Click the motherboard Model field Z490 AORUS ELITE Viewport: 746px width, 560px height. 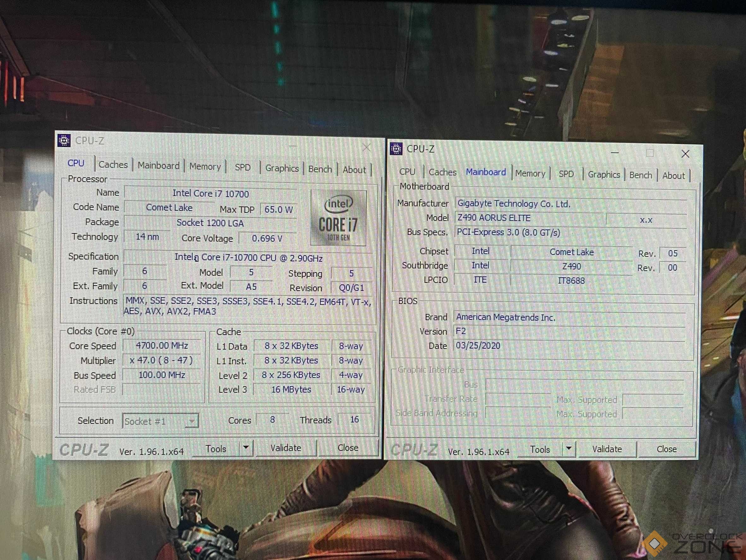530,218
